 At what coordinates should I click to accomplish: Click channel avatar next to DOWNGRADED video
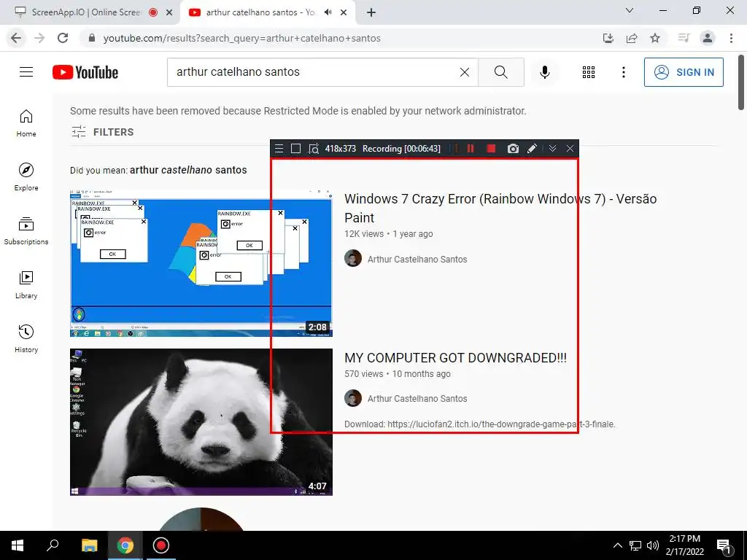(x=353, y=398)
